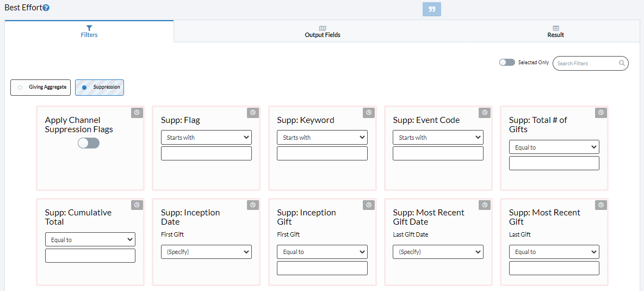Open the Result tab

556,32
